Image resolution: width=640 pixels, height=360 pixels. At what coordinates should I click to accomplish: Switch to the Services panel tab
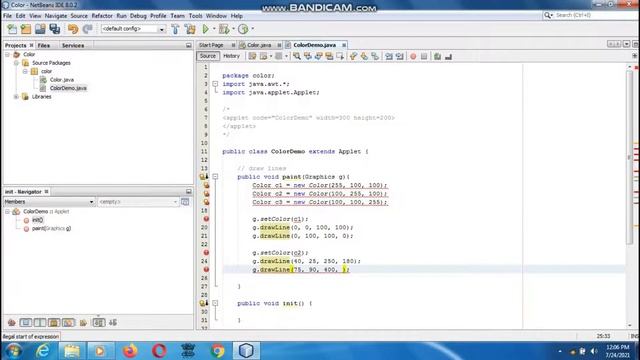point(73,45)
